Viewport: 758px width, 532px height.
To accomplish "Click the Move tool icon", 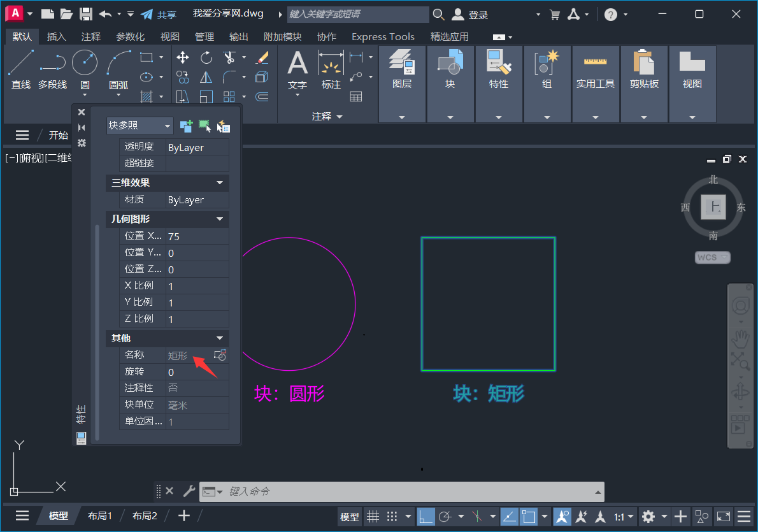I will (183, 57).
